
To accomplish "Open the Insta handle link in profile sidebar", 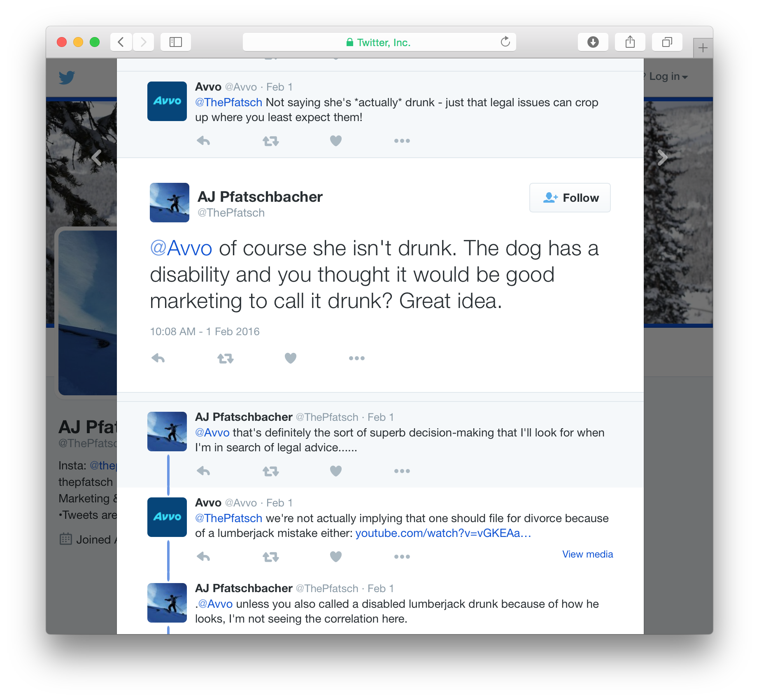I will pyautogui.click(x=103, y=465).
